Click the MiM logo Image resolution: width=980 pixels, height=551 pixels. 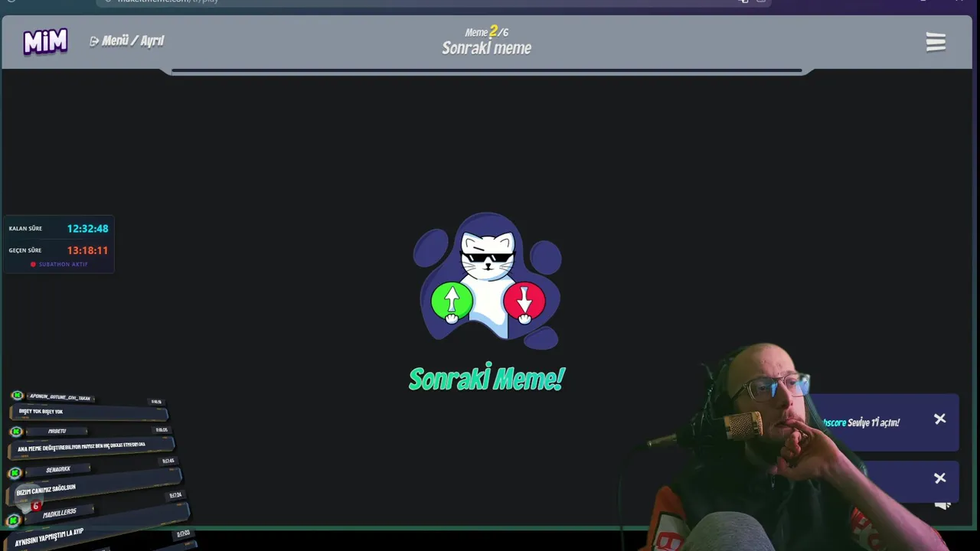(45, 42)
